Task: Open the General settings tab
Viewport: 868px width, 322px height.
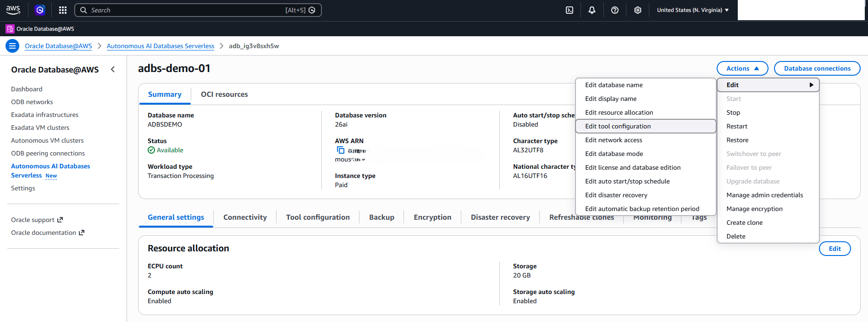Action: [176, 217]
